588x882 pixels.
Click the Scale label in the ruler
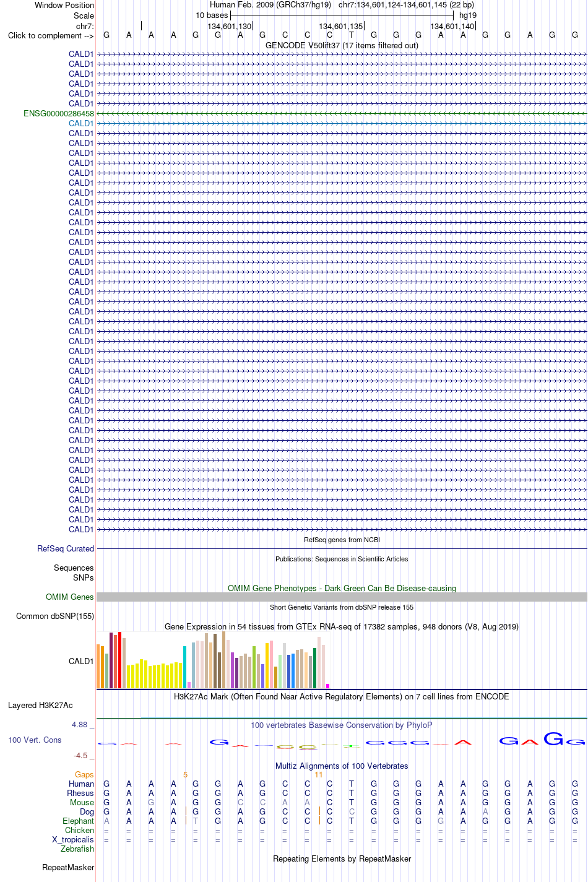(x=84, y=15)
